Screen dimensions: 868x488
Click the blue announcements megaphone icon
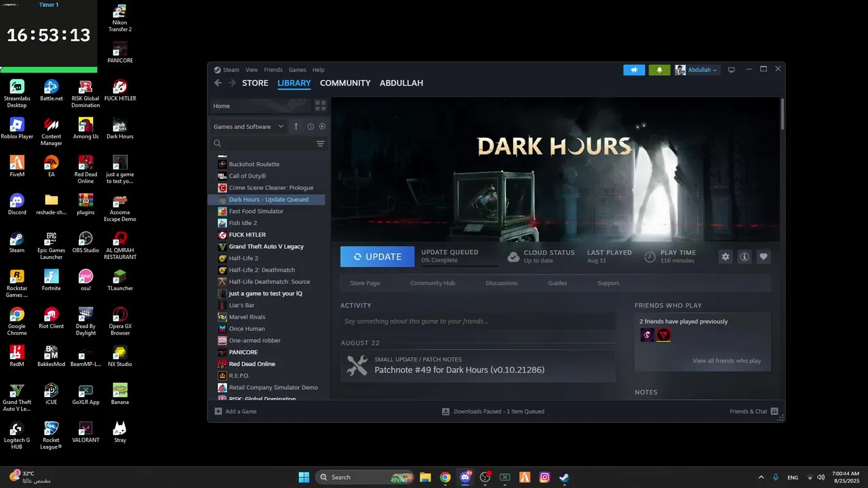coord(634,70)
